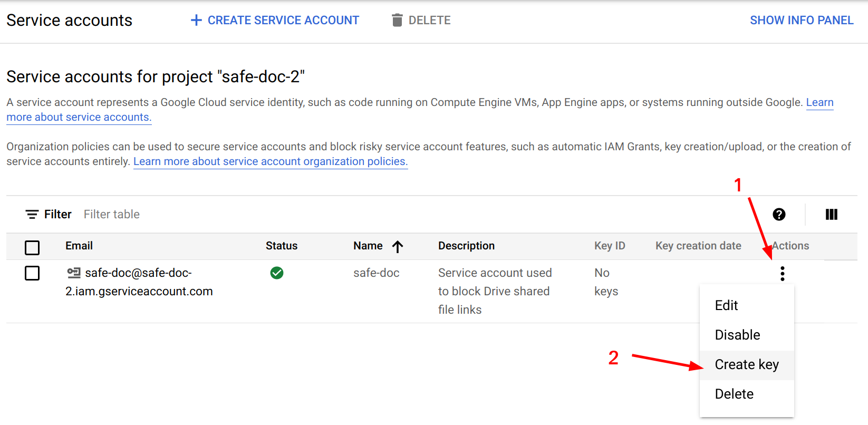
Task: Click the green enabled status checkmark
Action: [x=277, y=273]
